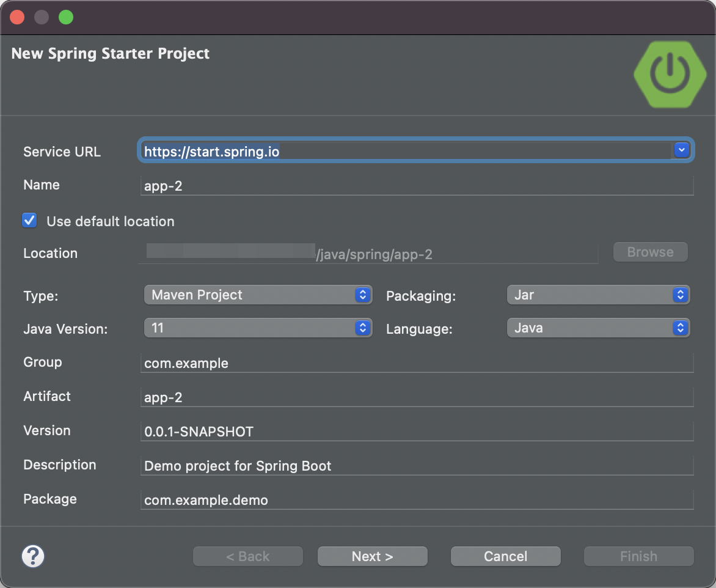Open the Type dropdown showing Maven Project

point(258,295)
